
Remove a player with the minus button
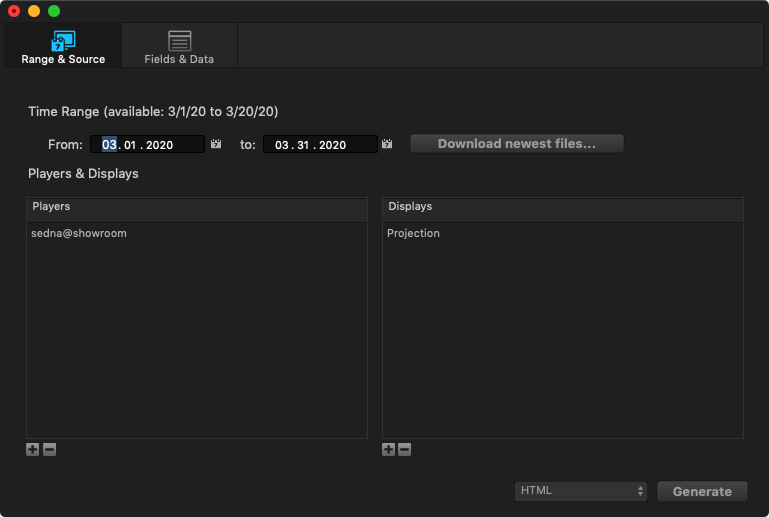point(49,450)
